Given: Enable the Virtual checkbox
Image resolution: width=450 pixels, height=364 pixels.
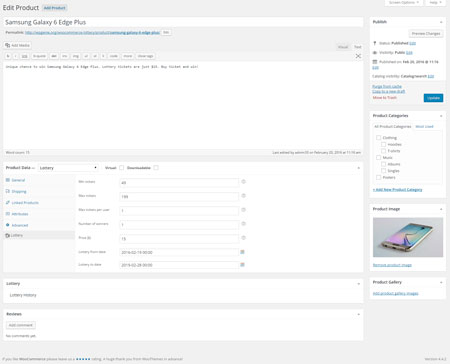Looking at the screenshot, I should [121, 168].
